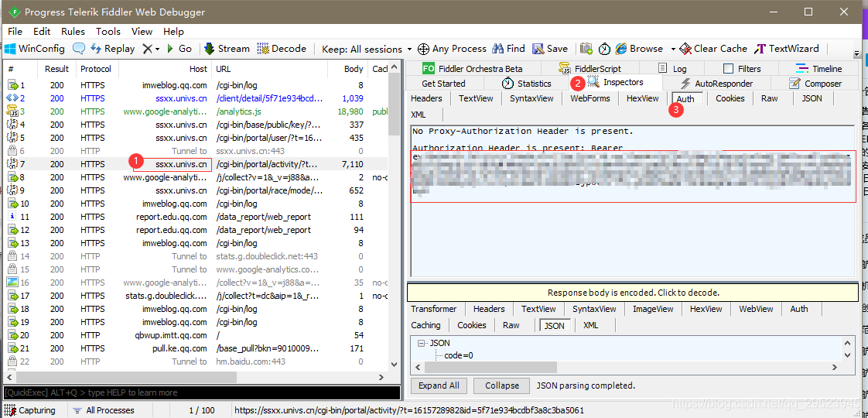This screenshot has height=418, width=868.
Task: Click the session list horizontal scrollbar
Action: tap(125, 377)
